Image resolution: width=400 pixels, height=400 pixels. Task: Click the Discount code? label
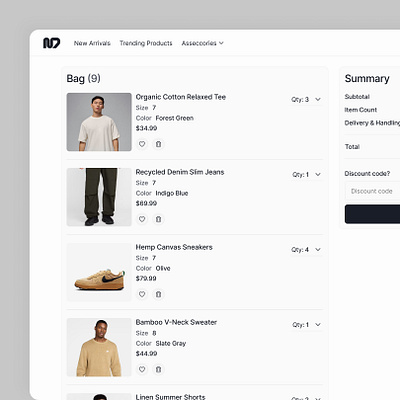coord(367,174)
